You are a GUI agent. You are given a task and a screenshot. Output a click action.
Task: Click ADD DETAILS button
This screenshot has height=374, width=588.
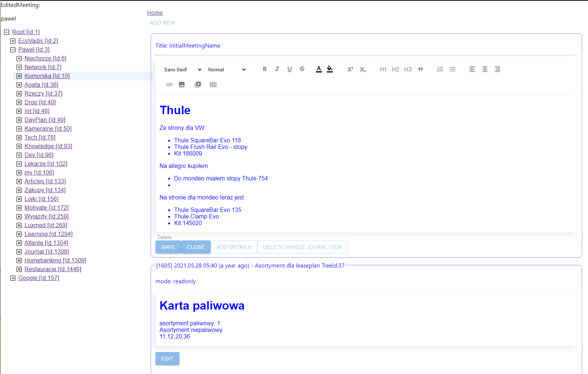point(234,247)
